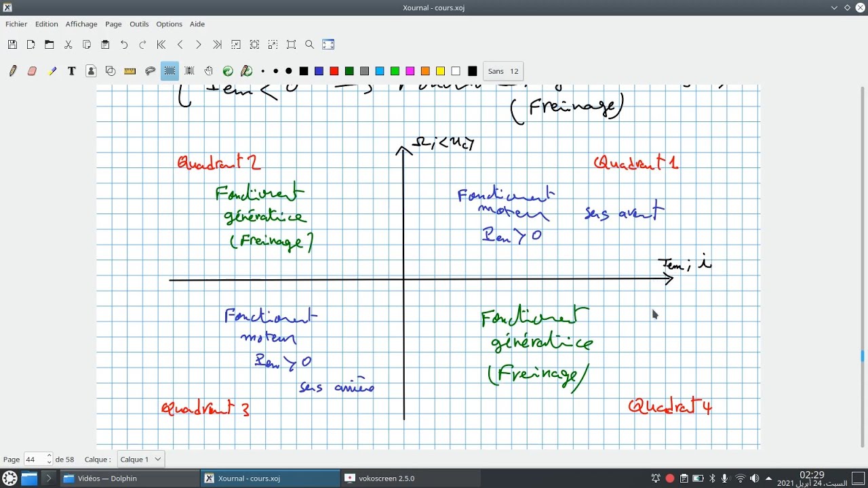Open the taskbar clock showing 02:29
Screen dimensions: 868x488
click(x=812, y=479)
